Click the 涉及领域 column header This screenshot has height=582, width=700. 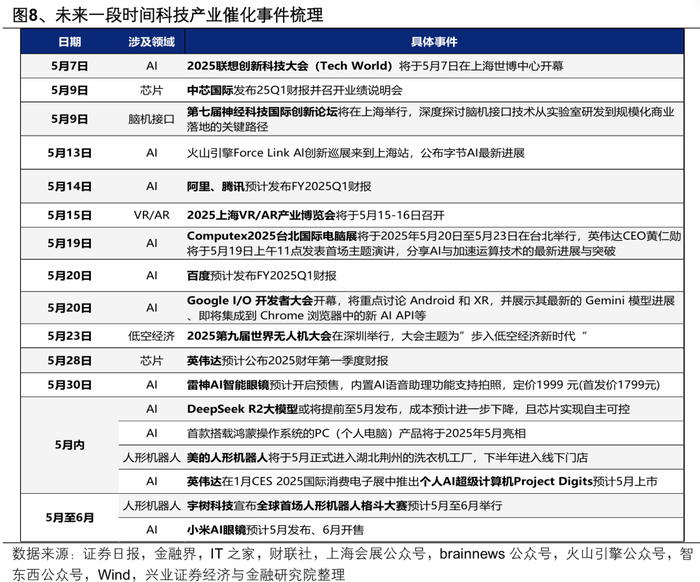[x=151, y=42]
